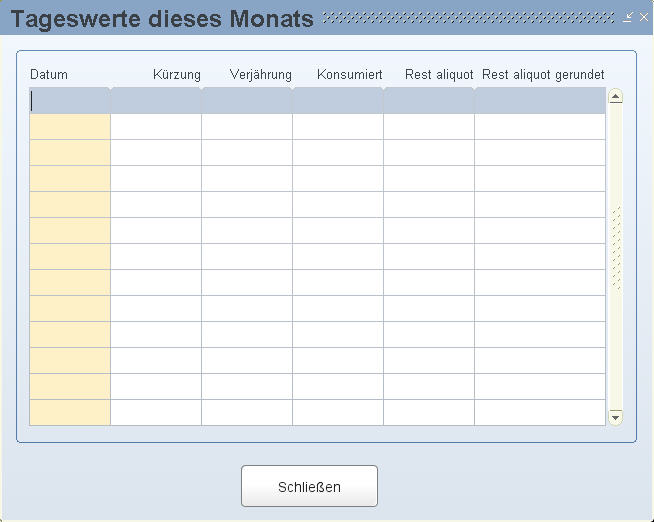Image resolution: width=654 pixels, height=522 pixels.
Task: Click the first row Verjährung cell
Action: (x=247, y=101)
